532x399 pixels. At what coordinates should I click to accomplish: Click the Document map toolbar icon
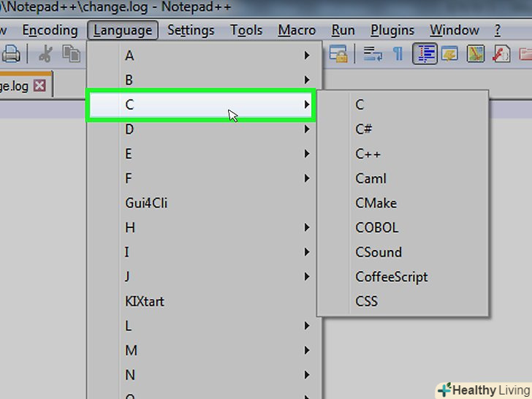tap(475, 54)
